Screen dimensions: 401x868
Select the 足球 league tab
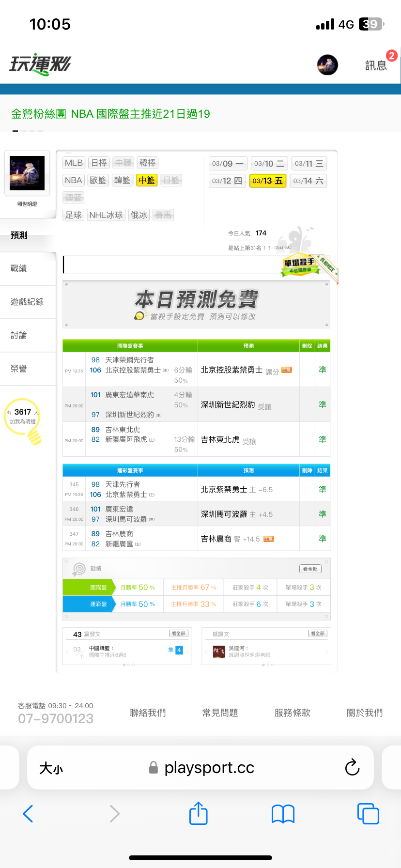point(74,215)
